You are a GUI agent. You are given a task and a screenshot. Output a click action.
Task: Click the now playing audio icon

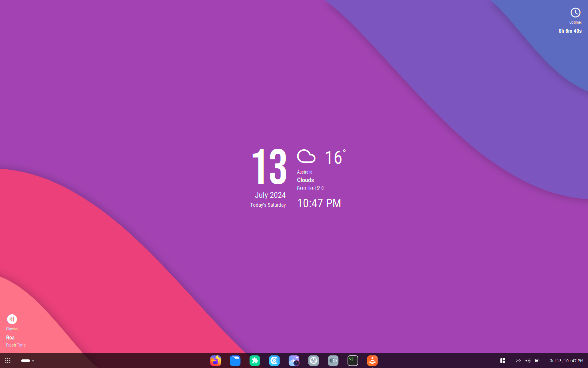pos(12,319)
